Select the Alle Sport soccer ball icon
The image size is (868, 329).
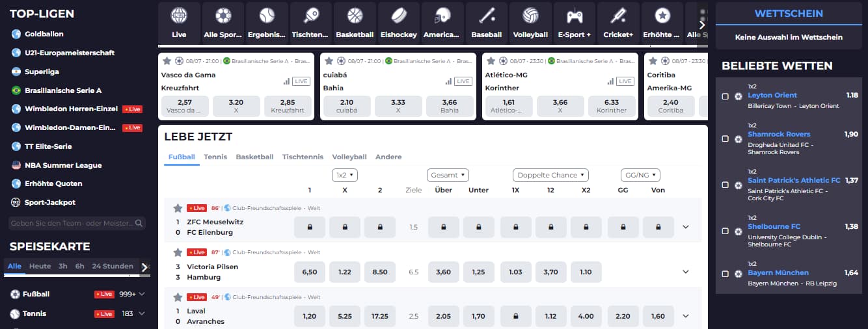(223, 16)
